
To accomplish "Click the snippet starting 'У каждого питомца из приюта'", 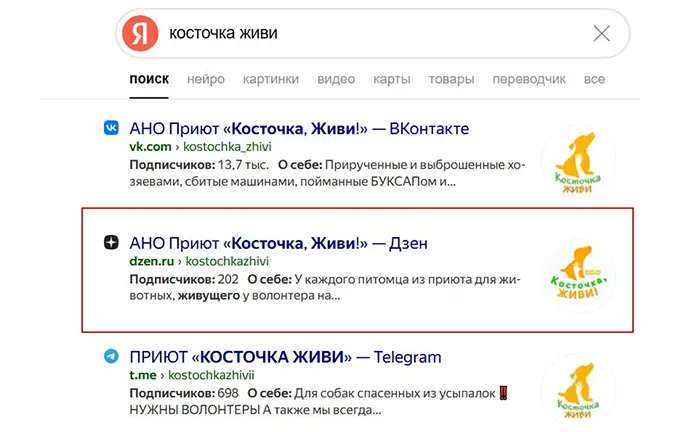I will (325, 288).
